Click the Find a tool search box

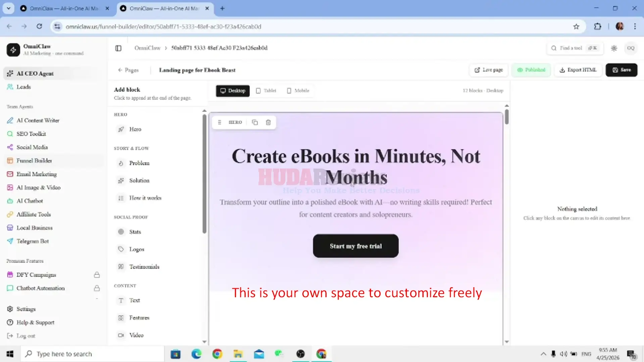tap(575, 48)
